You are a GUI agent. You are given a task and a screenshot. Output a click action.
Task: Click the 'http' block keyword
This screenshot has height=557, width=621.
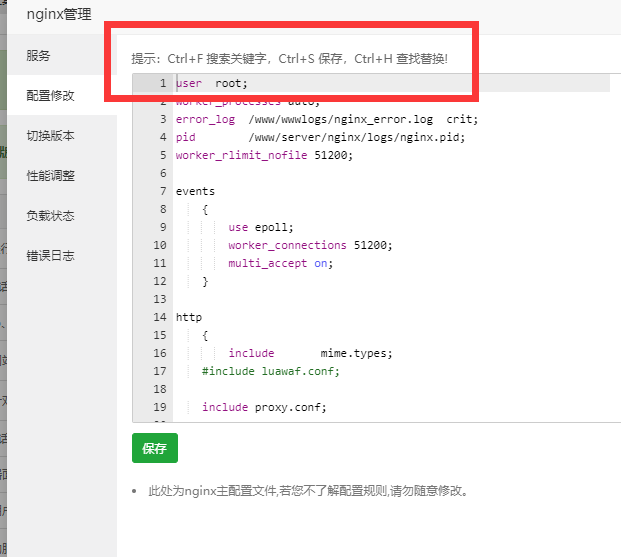(x=189, y=317)
